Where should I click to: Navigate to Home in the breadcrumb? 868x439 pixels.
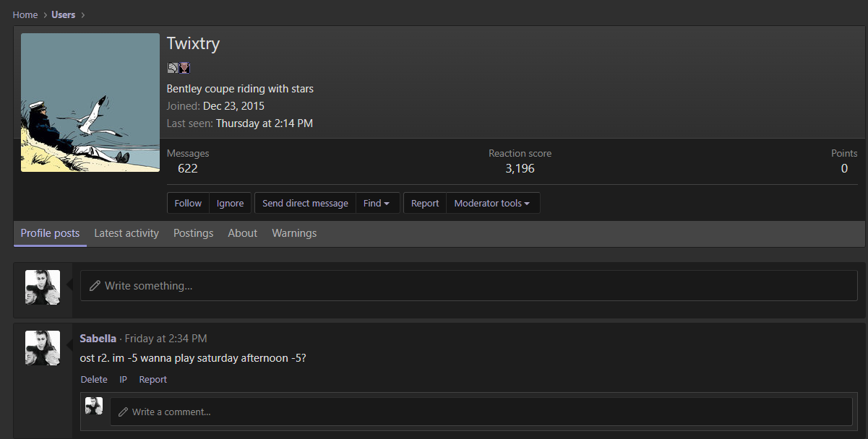click(x=25, y=14)
